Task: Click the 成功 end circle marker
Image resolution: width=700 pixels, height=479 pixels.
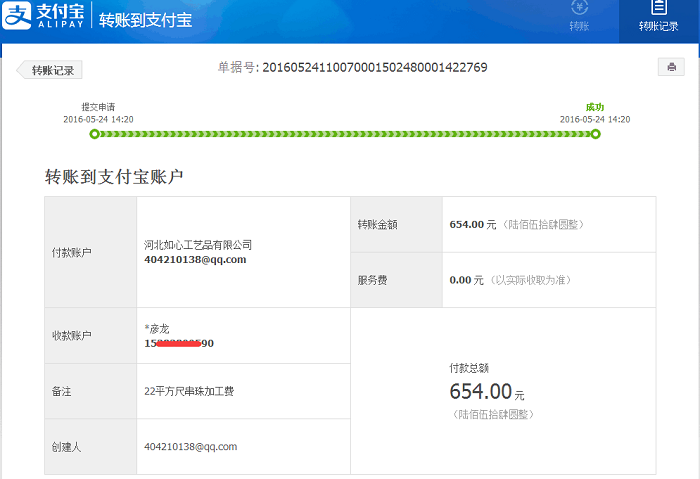Action: [595, 134]
